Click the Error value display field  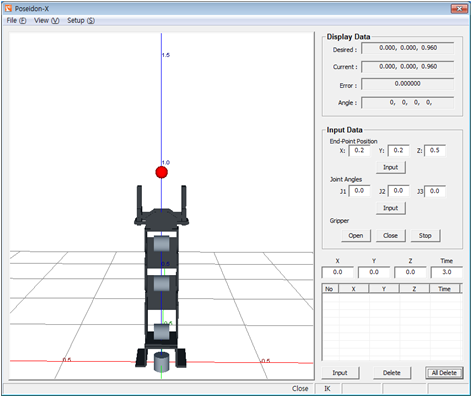(x=408, y=84)
